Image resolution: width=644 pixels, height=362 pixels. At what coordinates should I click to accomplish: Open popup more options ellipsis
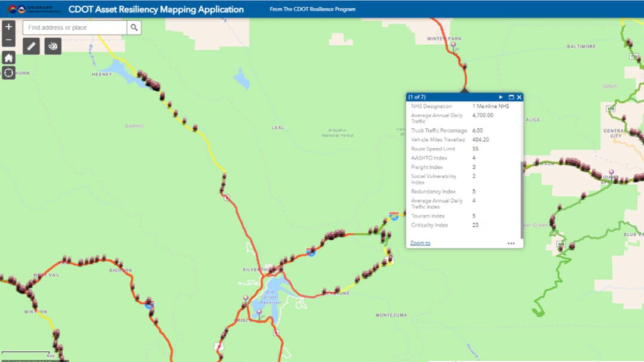click(511, 243)
